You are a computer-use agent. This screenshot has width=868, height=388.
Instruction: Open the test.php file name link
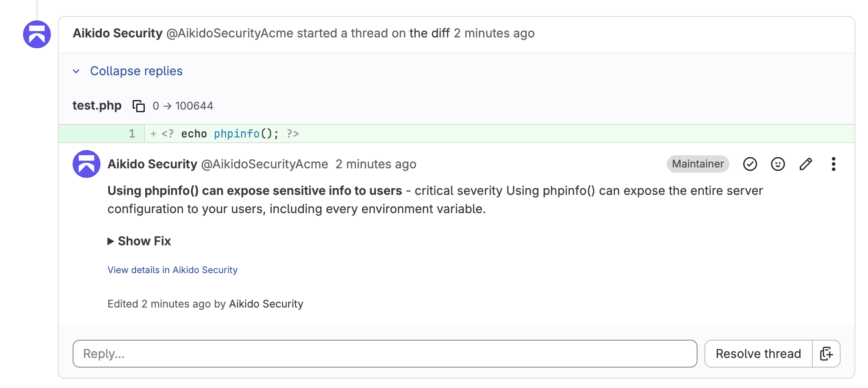pyautogui.click(x=97, y=106)
